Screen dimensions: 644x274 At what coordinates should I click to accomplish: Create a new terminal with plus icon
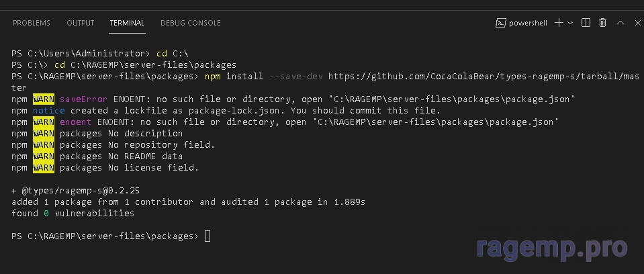(559, 23)
